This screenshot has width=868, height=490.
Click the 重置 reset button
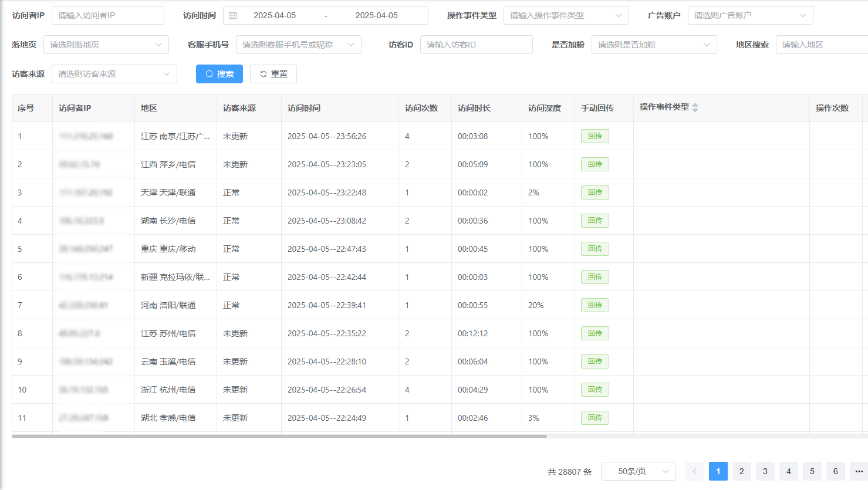(x=273, y=74)
